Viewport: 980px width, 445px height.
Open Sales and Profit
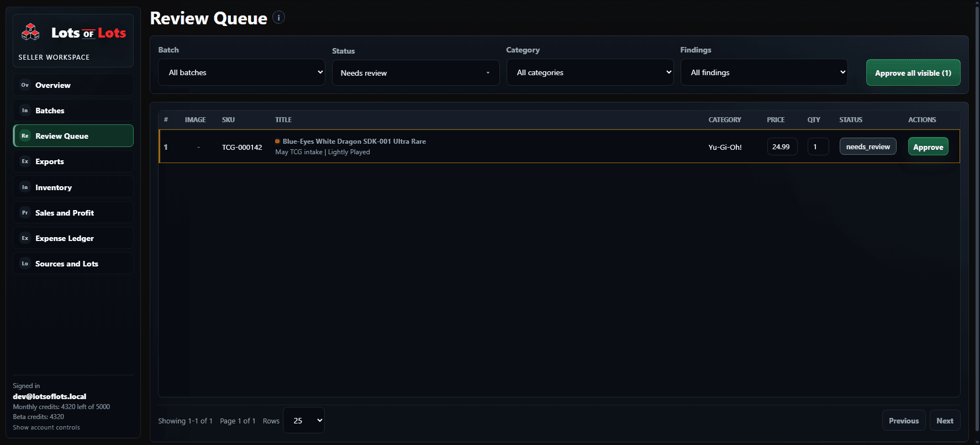(73, 213)
